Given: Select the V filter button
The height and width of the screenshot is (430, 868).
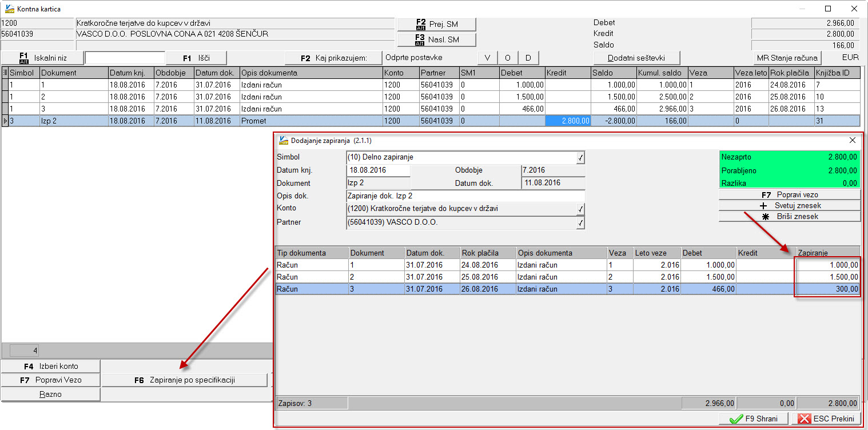Looking at the screenshot, I should point(487,58).
